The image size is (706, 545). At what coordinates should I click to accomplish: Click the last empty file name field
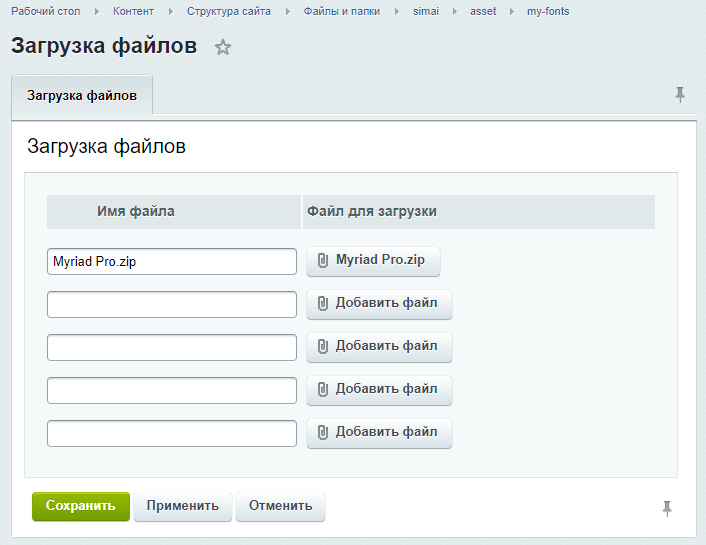click(x=172, y=433)
